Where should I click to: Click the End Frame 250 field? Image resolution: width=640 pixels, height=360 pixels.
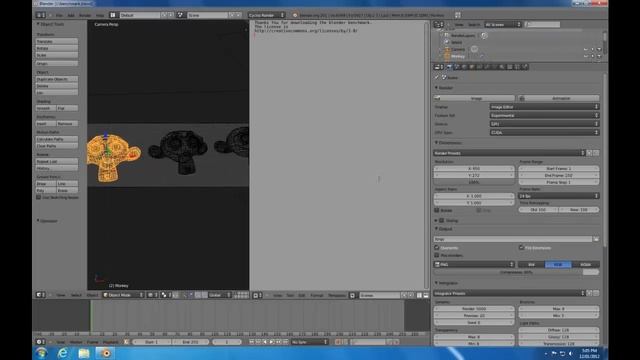point(559,176)
